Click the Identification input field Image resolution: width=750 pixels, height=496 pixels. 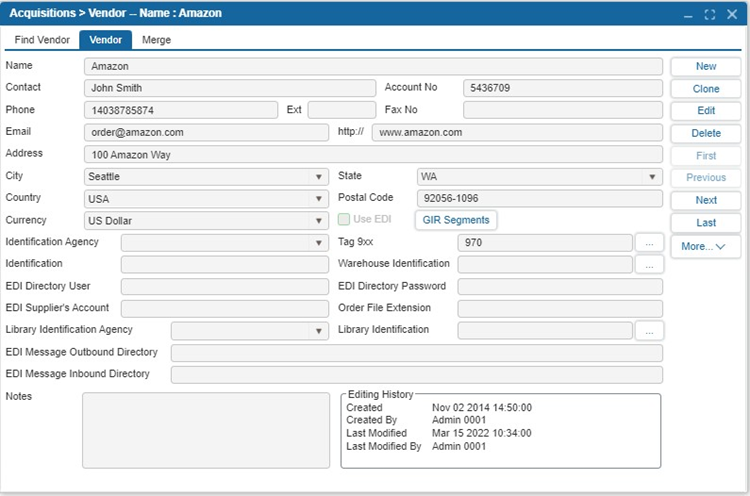click(225, 265)
